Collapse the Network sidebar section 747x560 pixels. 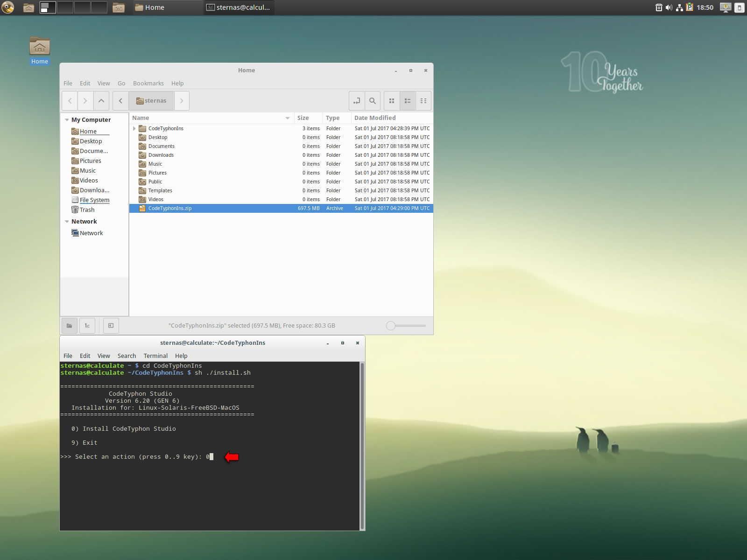pos(67,222)
